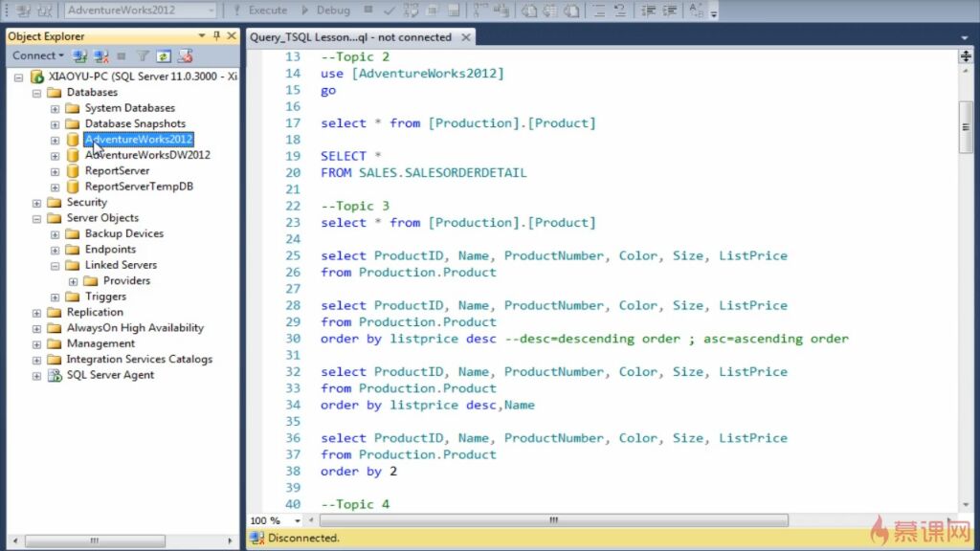Click the Connect query toolbar icon

pos(23,10)
